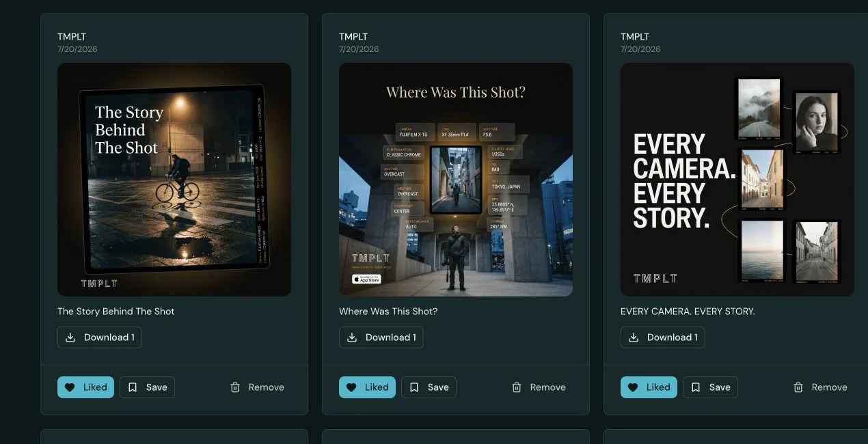Click bookmark icon on EVERY CAMERA. EVERY STORY. card
The image size is (868, 444).
tap(696, 387)
